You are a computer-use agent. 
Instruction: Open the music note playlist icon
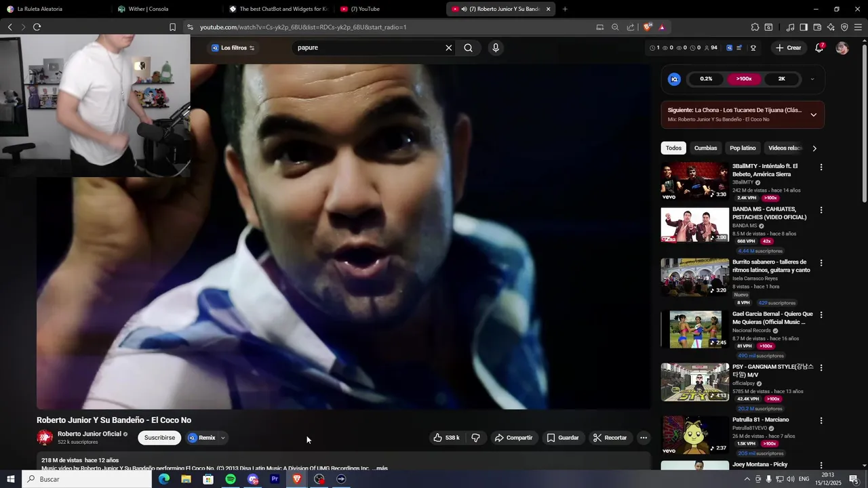(790, 27)
